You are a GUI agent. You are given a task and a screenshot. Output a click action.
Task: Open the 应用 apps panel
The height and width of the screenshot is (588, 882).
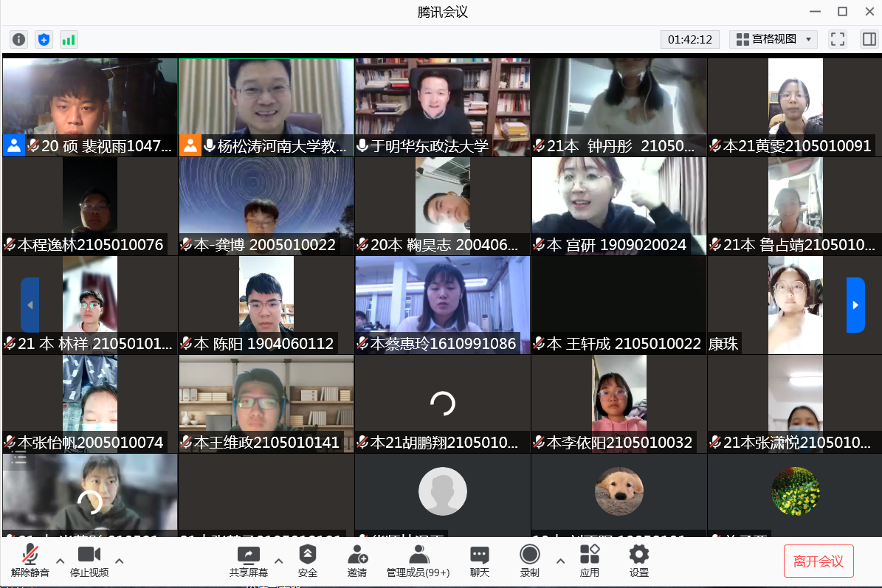[x=590, y=561]
